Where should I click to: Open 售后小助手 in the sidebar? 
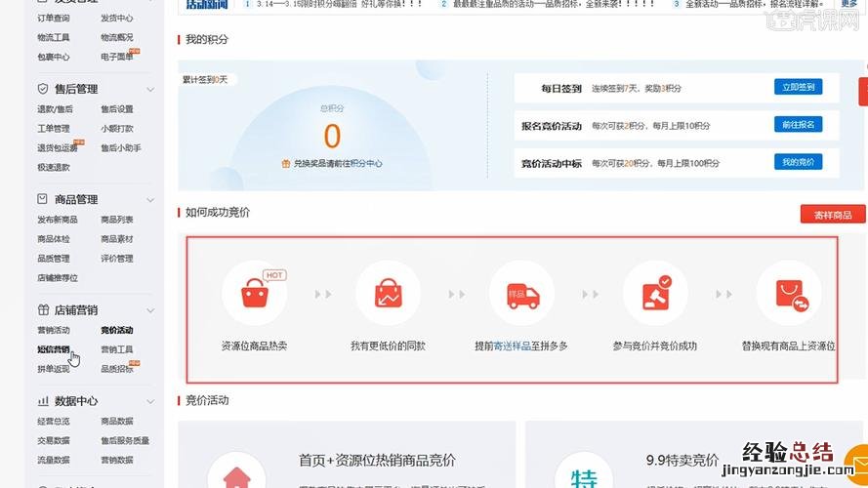121,147
